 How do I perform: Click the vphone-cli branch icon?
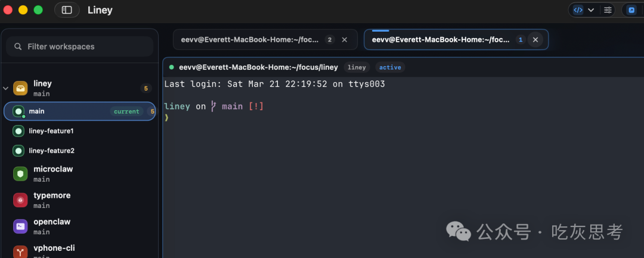point(20,252)
